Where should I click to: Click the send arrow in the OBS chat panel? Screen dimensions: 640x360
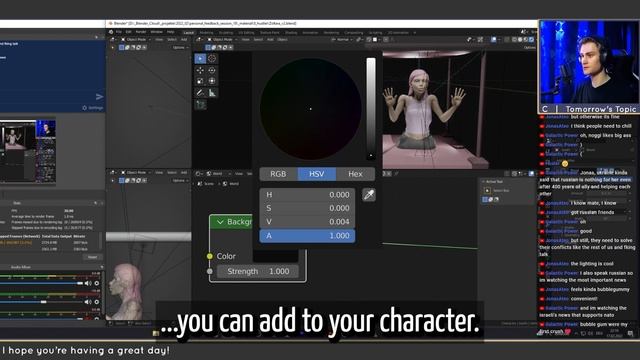(99, 97)
